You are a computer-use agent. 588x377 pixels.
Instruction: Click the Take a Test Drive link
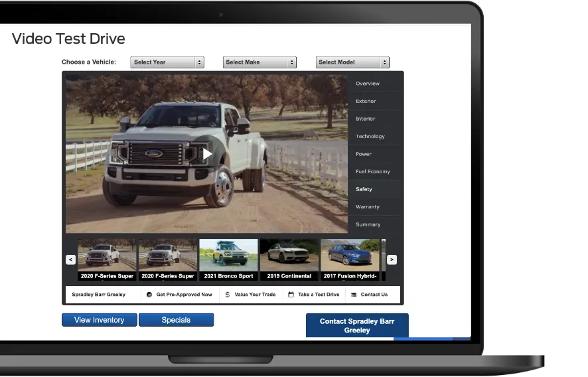(x=319, y=295)
